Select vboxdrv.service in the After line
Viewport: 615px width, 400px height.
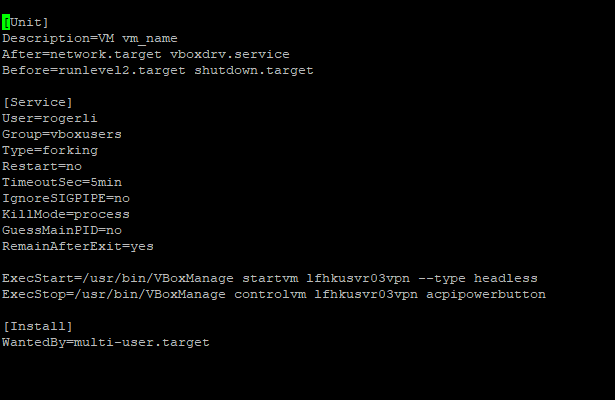coord(229,54)
